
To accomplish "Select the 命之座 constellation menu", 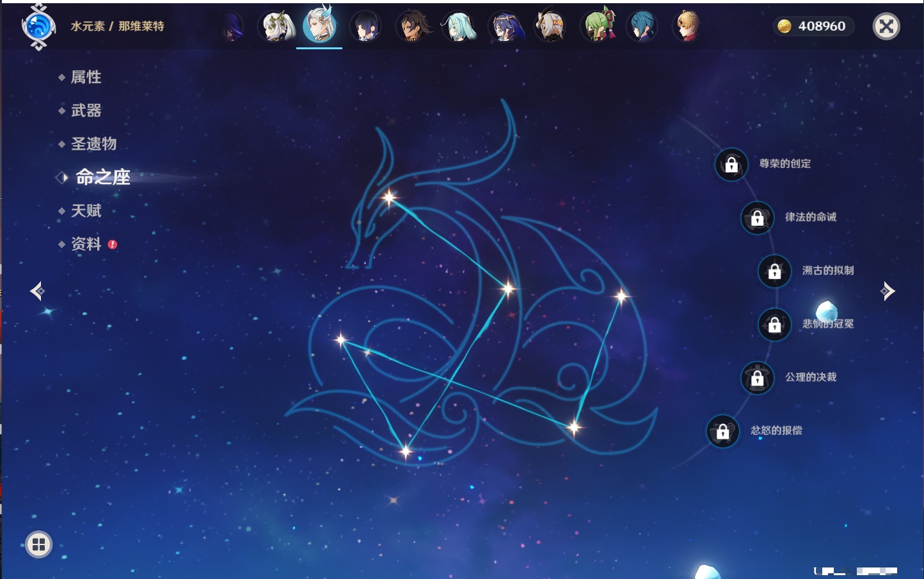I will click(x=103, y=177).
